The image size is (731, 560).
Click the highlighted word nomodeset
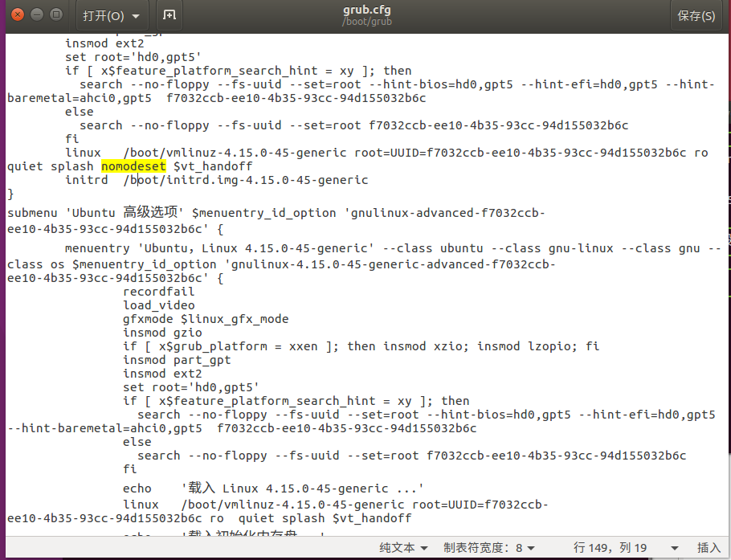(x=133, y=166)
